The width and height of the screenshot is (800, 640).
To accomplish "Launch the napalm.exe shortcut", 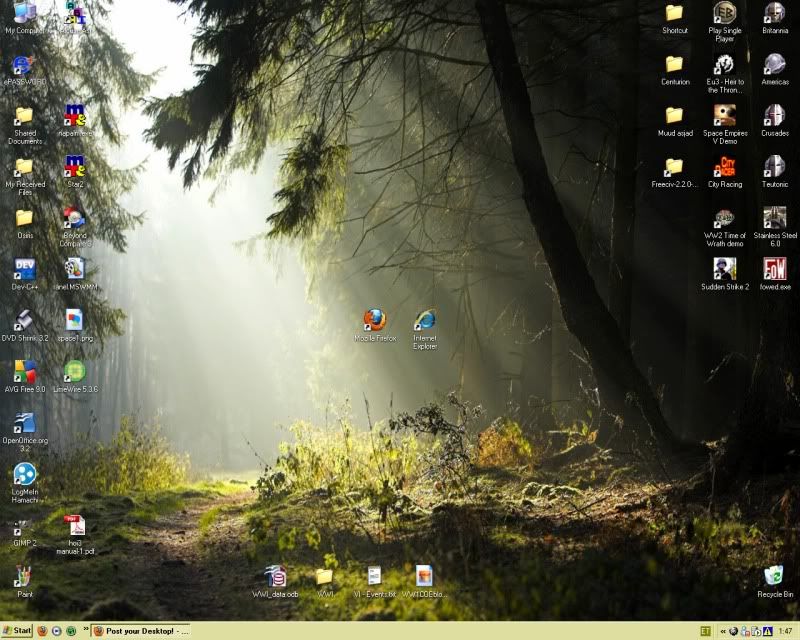I will pyautogui.click(x=75, y=121).
